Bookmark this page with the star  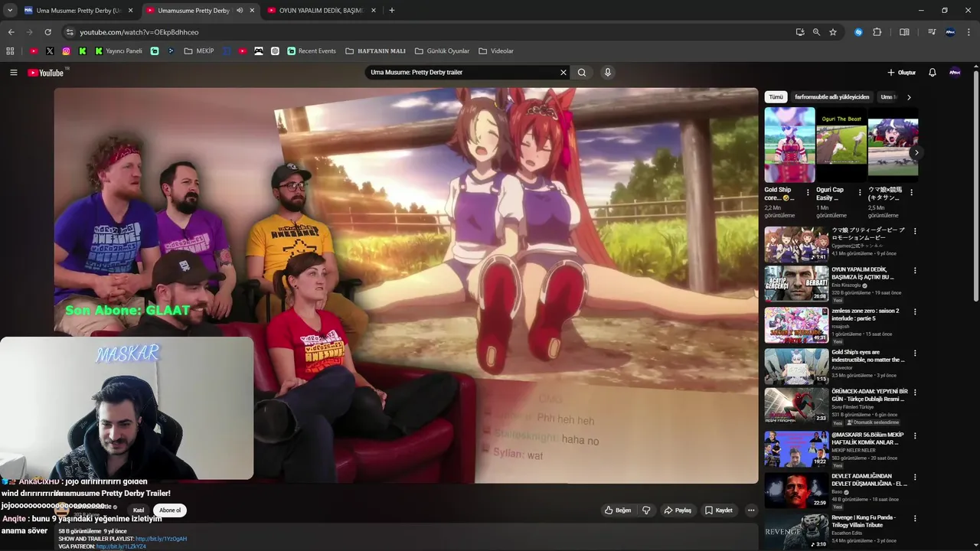833,32
